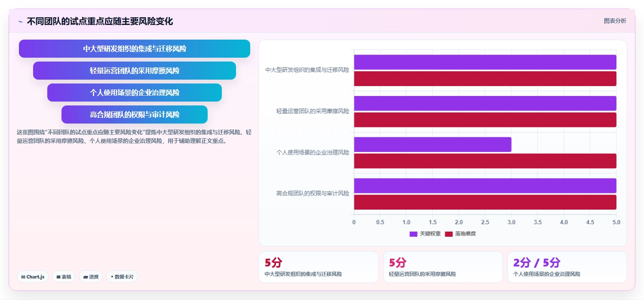
Task: Toggle the 落地难度 legend item
Action: 460,234
